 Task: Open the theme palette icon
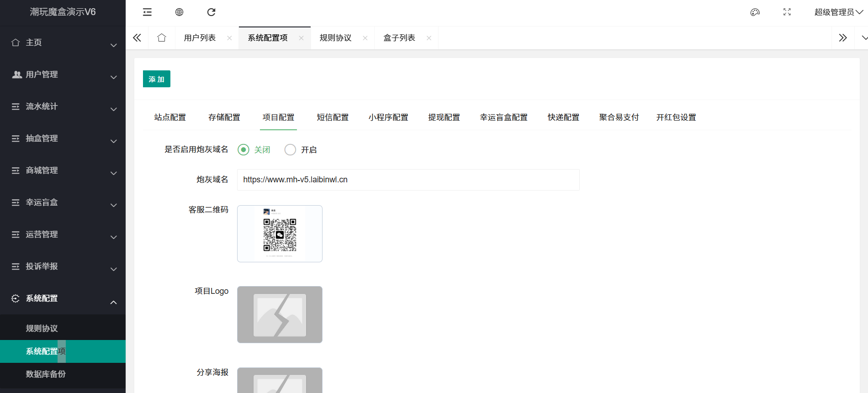coord(755,12)
